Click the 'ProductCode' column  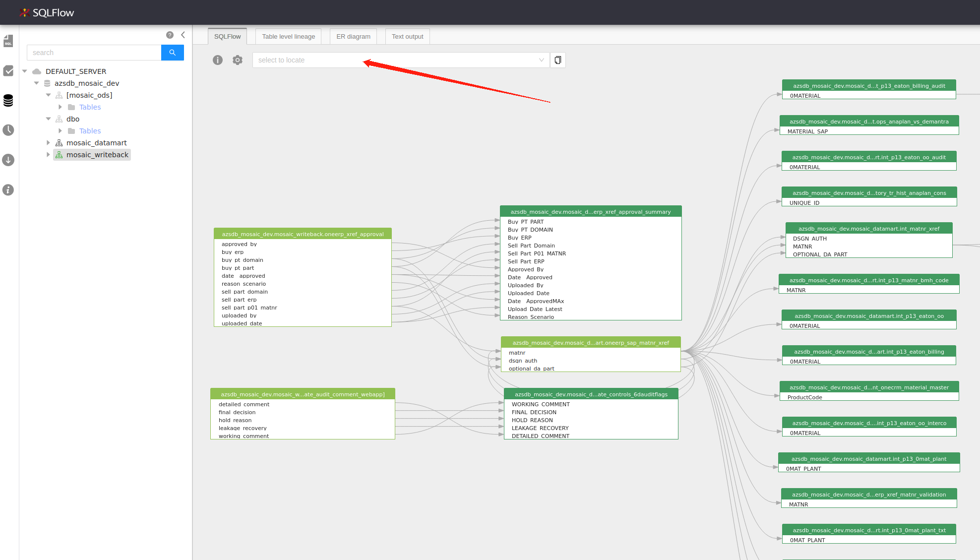click(x=805, y=397)
